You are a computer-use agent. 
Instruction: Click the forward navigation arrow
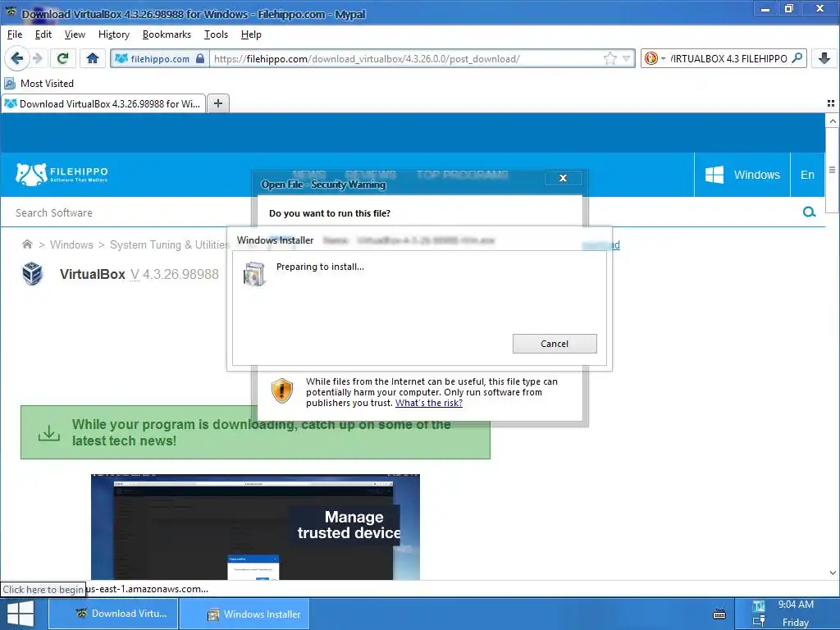[38, 58]
